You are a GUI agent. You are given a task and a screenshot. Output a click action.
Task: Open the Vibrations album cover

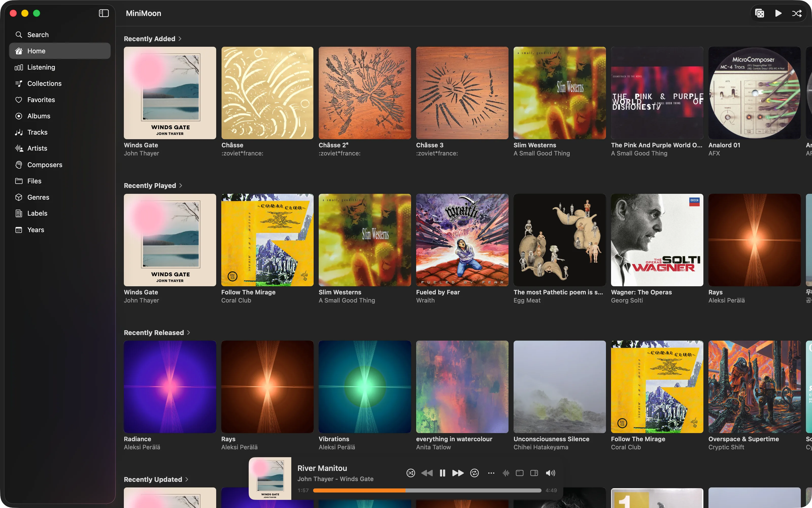365,387
